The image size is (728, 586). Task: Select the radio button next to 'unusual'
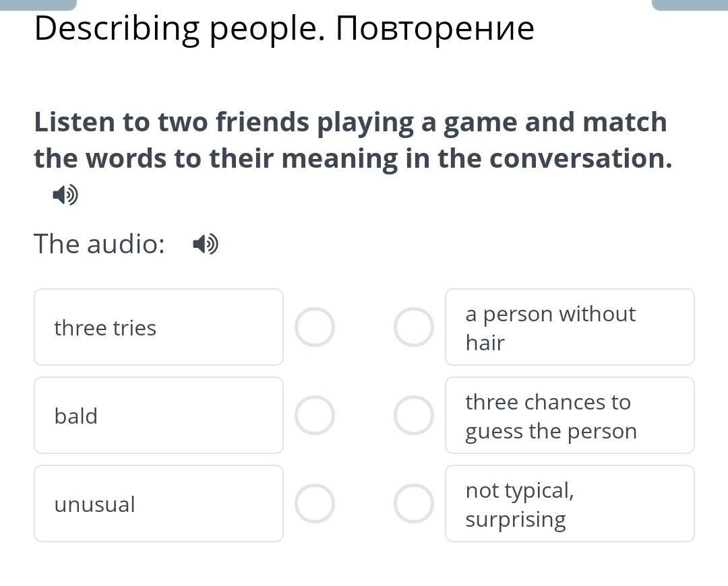coord(314,504)
